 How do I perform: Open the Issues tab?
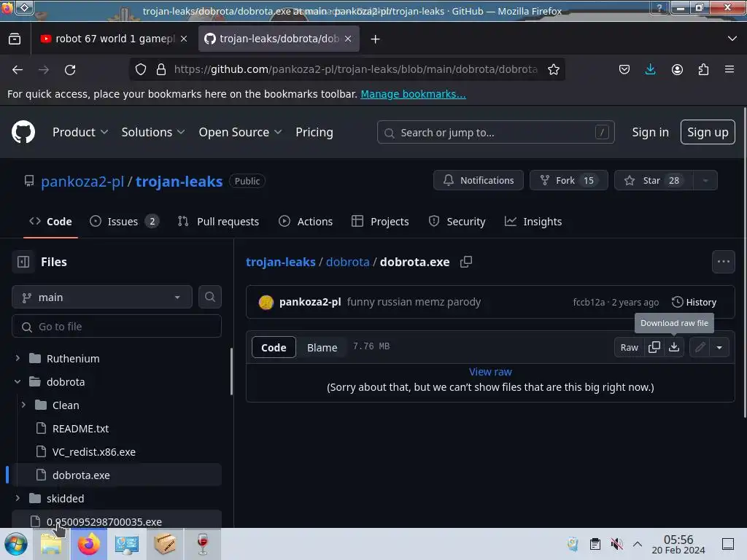click(x=124, y=222)
